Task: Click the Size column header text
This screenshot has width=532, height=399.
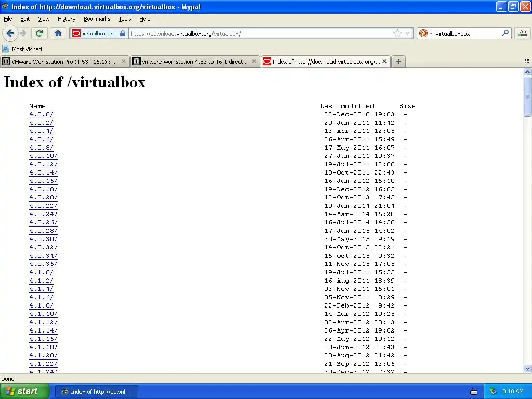Action: click(x=407, y=106)
